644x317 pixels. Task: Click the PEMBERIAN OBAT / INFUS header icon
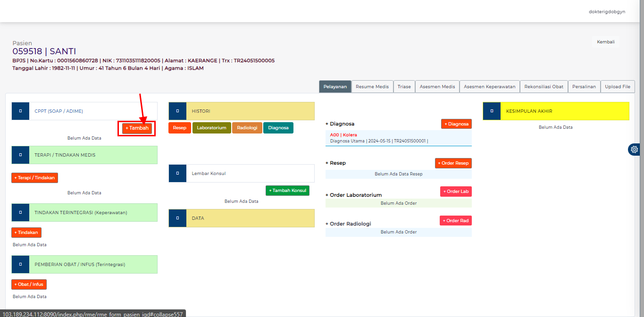[x=20, y=264]
